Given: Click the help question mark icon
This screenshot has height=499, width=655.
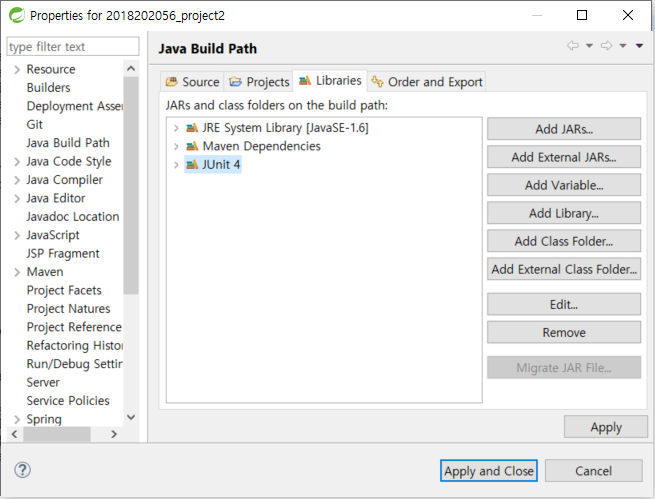Looking at the screenshot, I should click(x=22, y=470).
